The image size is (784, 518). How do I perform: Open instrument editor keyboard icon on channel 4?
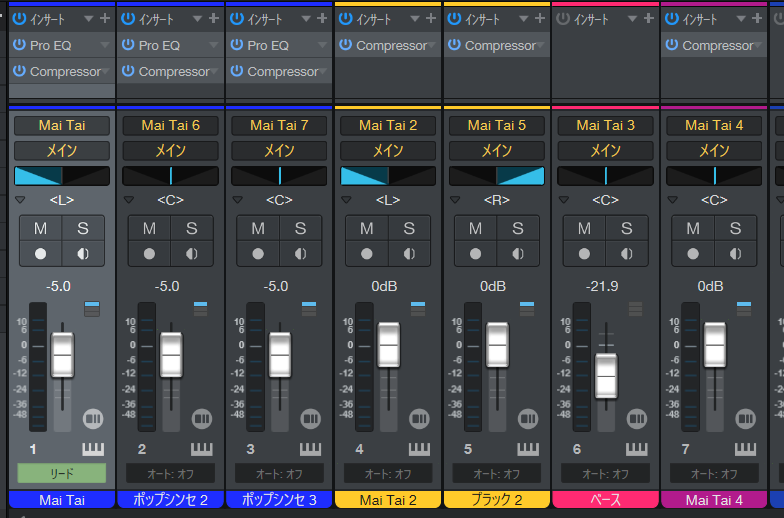[419, 449]
